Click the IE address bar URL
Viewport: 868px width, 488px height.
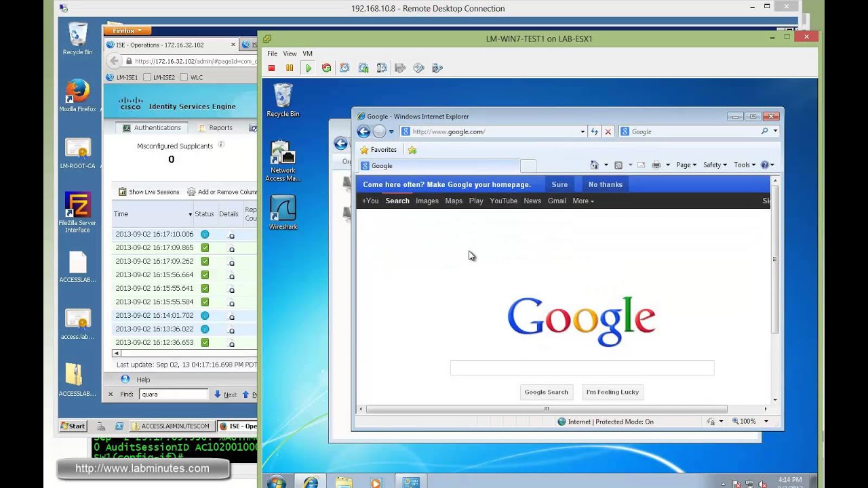coord(448,131)
